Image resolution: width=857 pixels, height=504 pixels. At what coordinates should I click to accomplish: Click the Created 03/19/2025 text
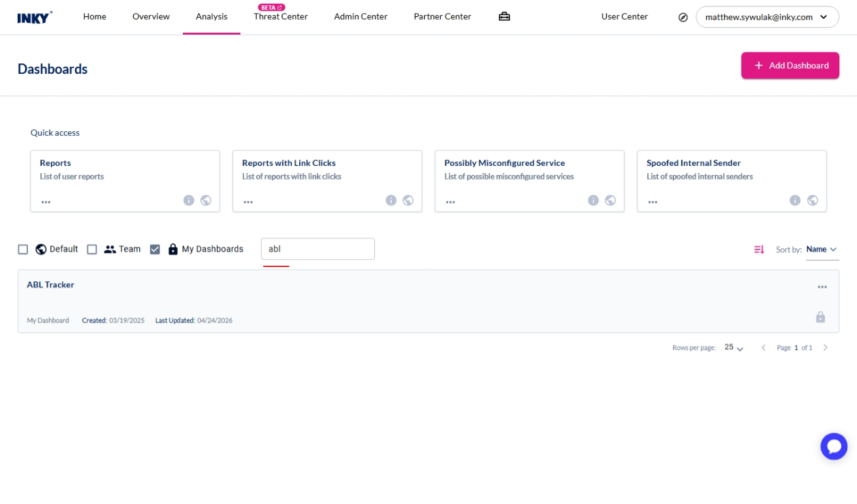tap(113, 321)
